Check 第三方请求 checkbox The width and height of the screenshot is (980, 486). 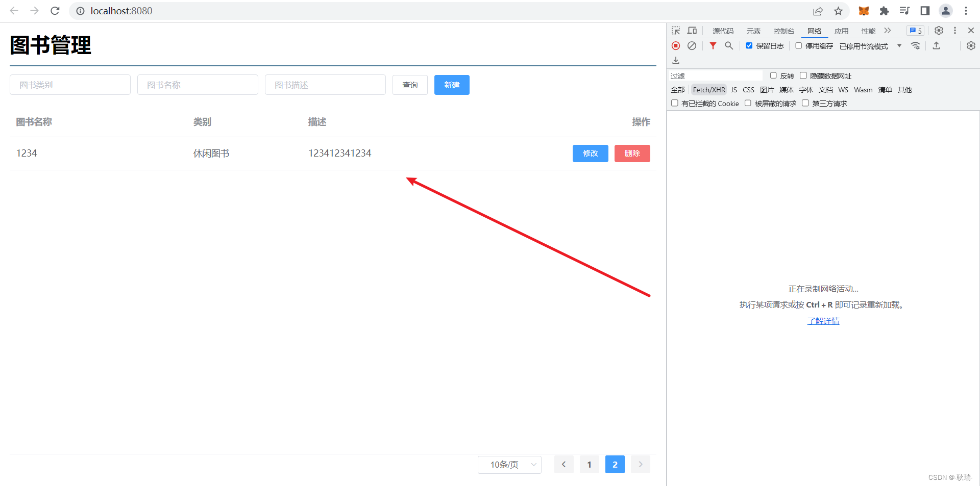805,103
